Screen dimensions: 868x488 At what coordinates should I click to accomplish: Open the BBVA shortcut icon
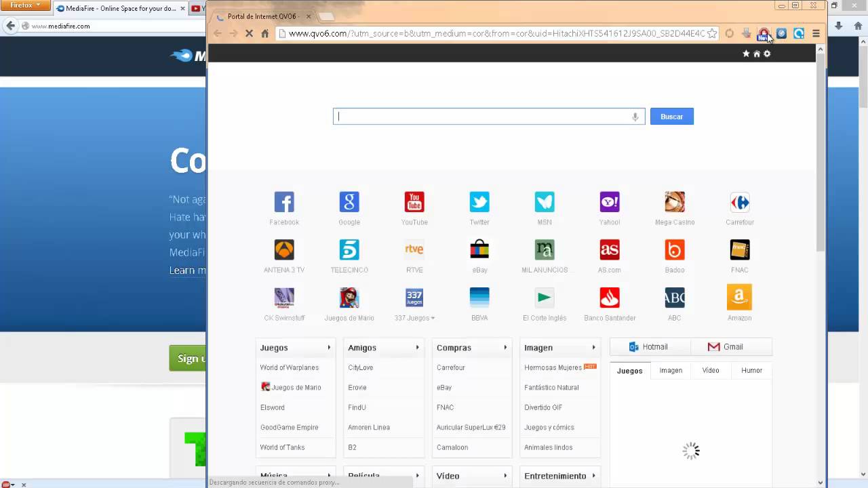pyautogui.click(x=479, y=298)
